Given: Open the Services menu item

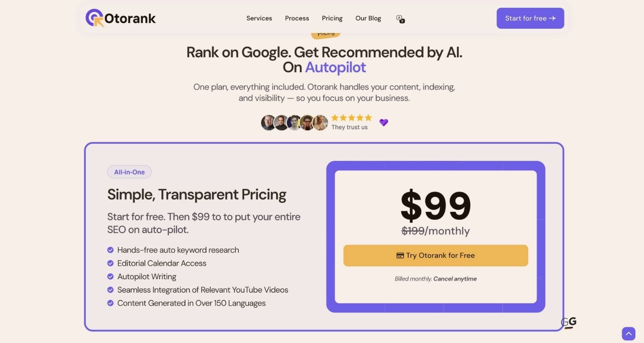Looking at the screenshot, I should click(259, 18).
